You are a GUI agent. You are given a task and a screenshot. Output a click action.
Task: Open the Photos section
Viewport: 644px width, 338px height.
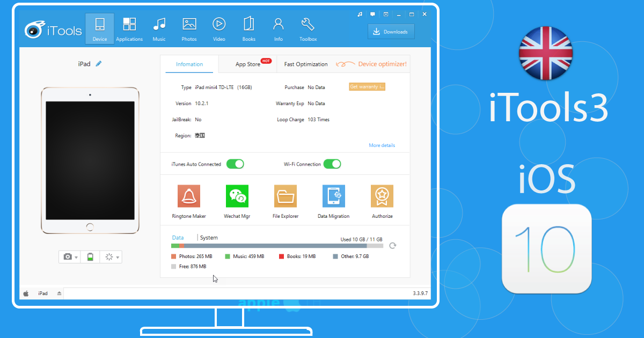(x=189, y=28)
